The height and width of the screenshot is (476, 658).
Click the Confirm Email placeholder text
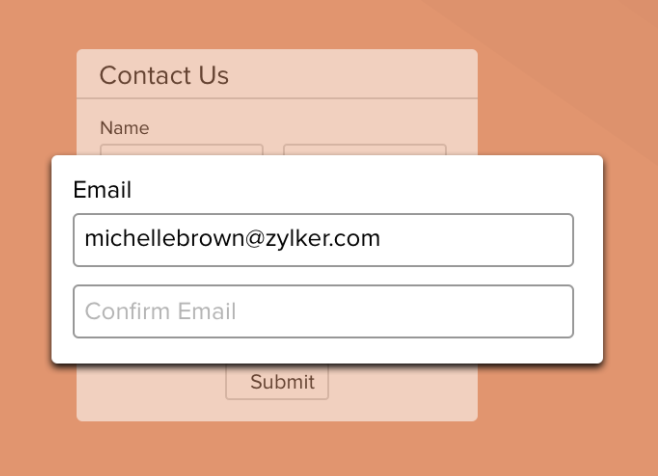pyautogui.click(x=160, y=311)
